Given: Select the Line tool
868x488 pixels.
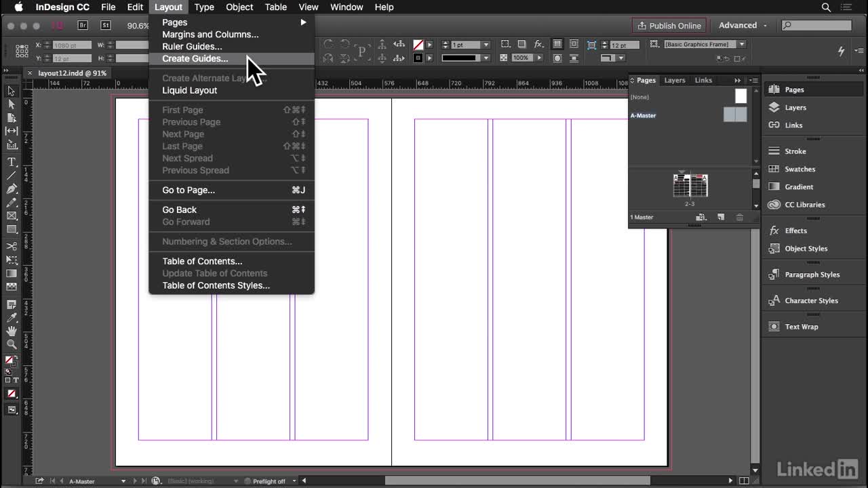Looking at the screenshot, I should click(12, 176).
